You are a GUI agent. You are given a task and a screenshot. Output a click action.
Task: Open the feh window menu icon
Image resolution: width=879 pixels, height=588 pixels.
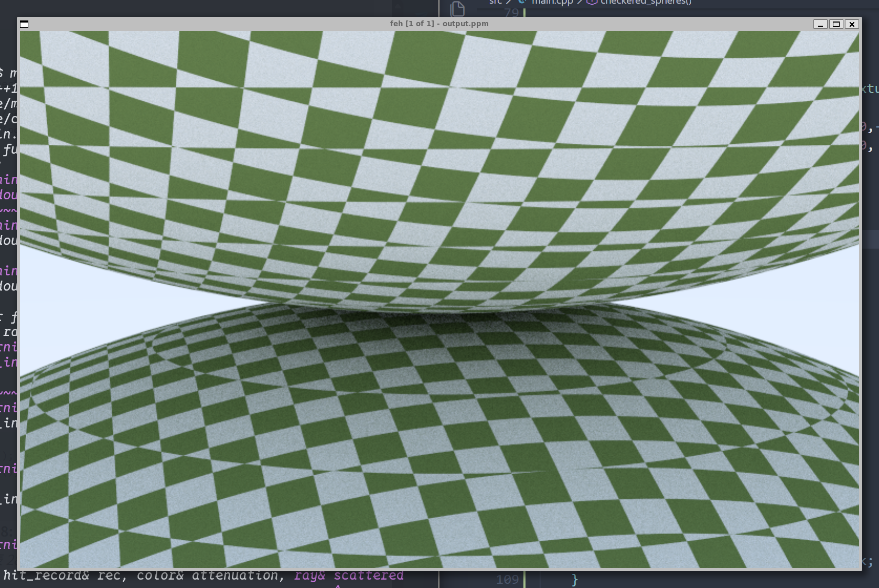24,24
